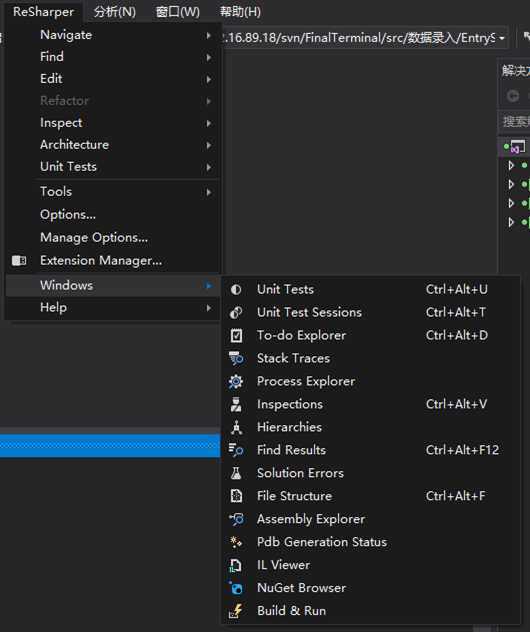Click the solution node icon in explorer
This screenshot has height=632, width=530.
pos(518,146)
